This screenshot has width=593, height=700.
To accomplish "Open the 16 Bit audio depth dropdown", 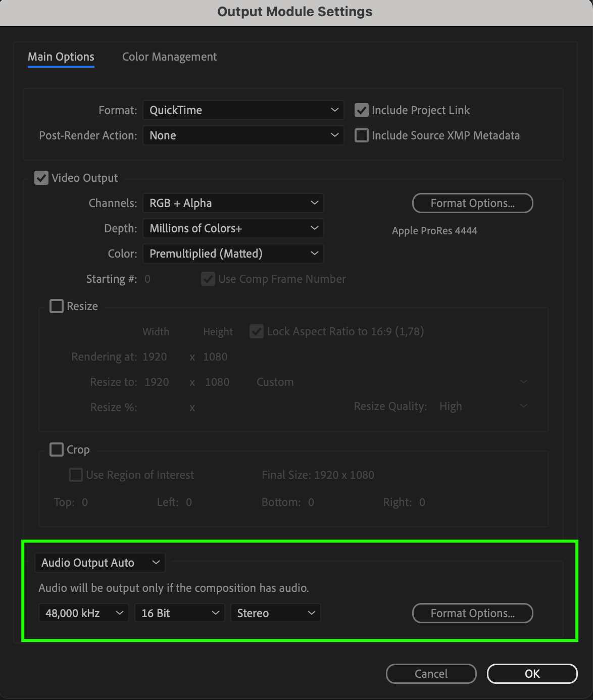I will click(x=179, y=613).
